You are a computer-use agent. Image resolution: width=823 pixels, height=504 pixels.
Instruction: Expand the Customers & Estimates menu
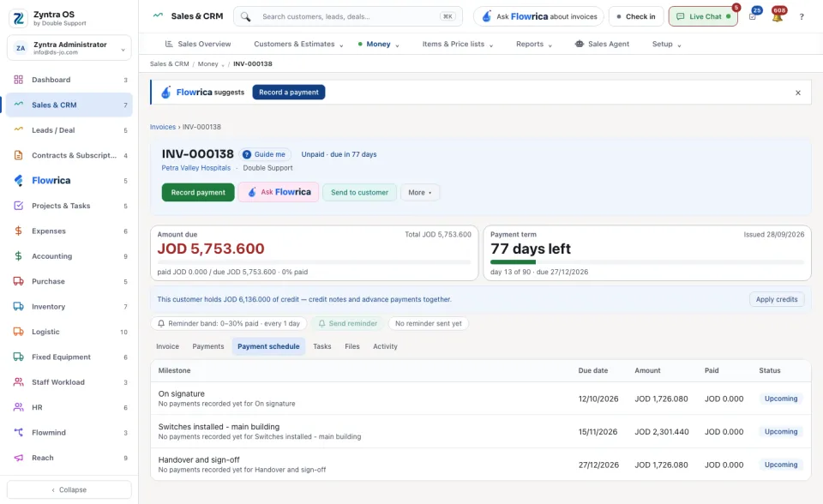pos(298,44)
